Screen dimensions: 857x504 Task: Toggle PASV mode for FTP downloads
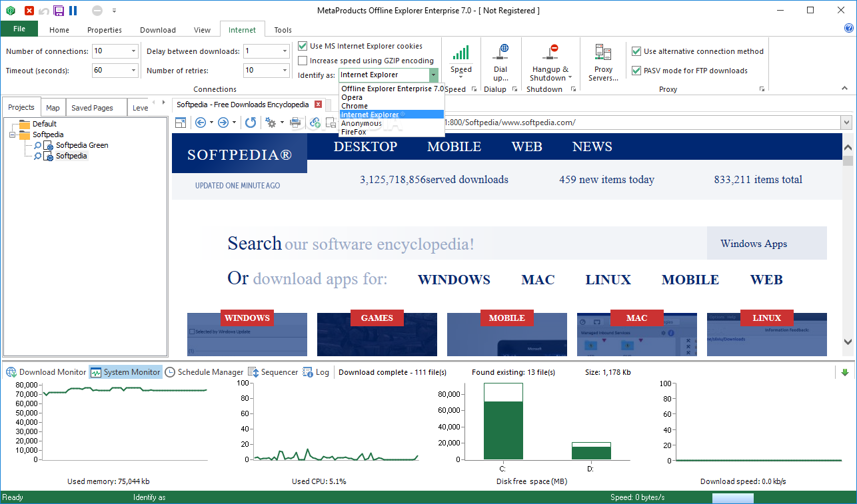coord(636,71)
